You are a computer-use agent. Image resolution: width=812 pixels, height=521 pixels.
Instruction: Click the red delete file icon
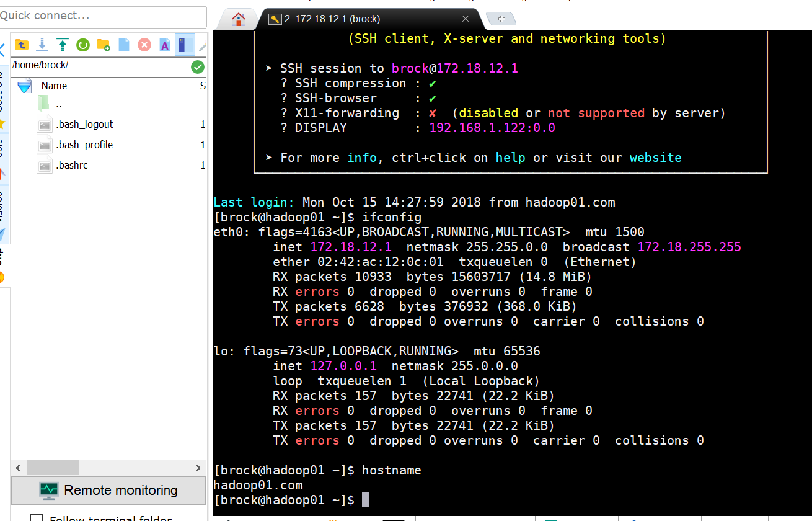[144, 45]
